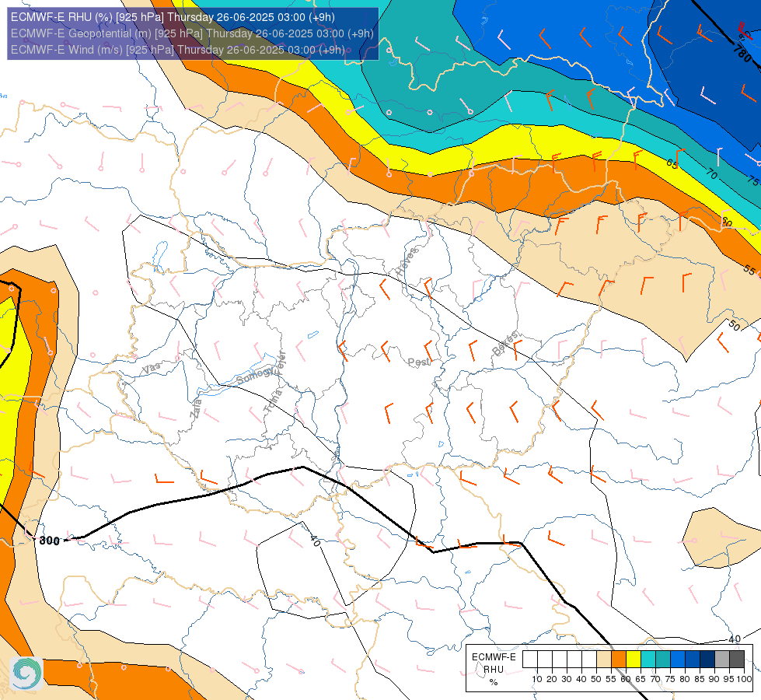Screen dimensions: 761x700
Task: Click the 70 humidity contour label on map
Action: [711, 173]
